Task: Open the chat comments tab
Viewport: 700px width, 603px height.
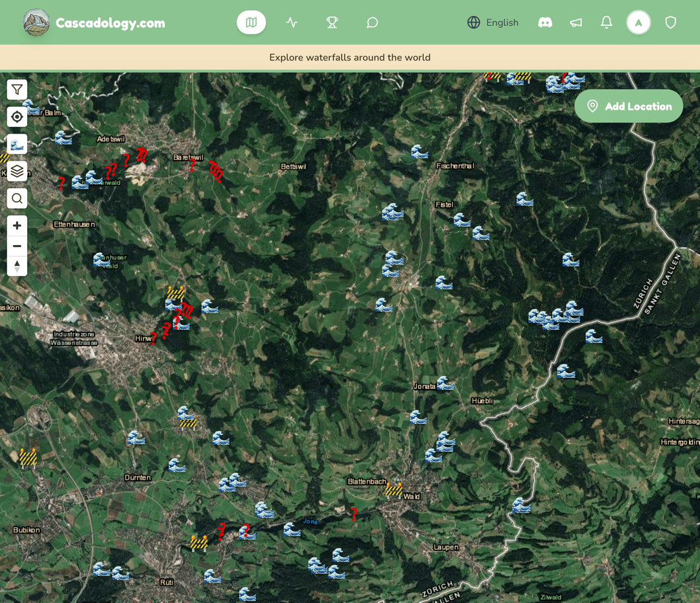Action: click(x=372, y=23)
